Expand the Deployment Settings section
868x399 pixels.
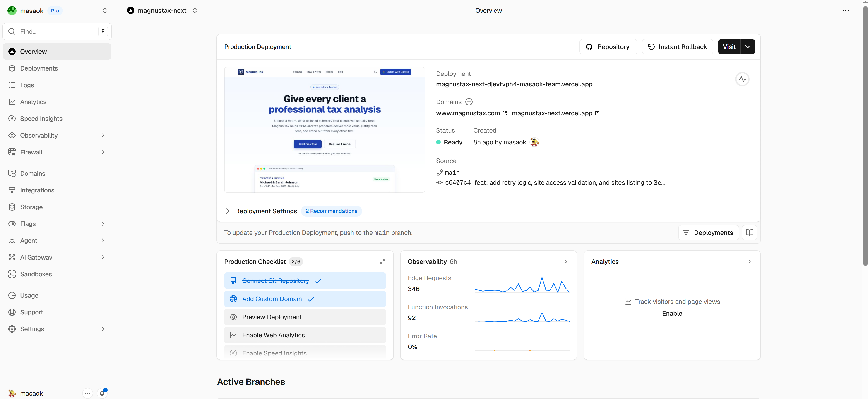228,211
